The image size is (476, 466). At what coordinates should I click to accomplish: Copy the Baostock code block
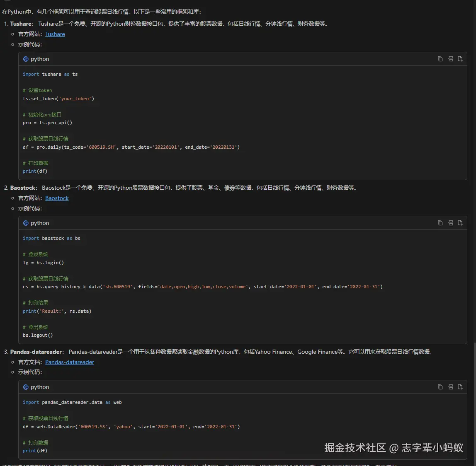(440, 223)
